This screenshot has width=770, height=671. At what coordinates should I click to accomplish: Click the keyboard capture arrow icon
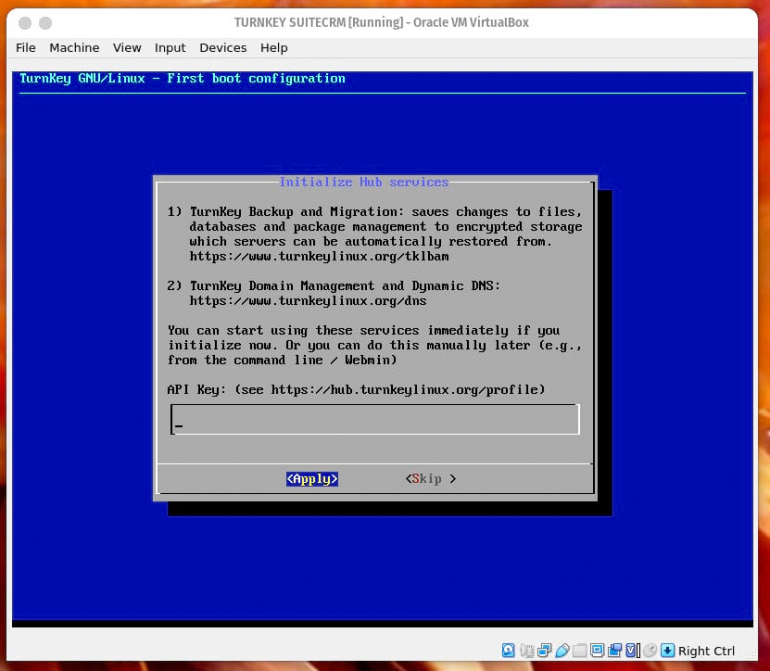click(667, 650)
